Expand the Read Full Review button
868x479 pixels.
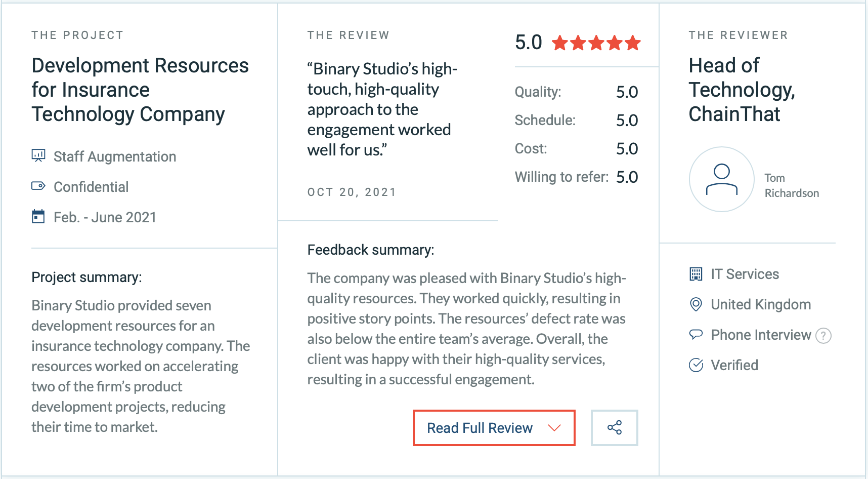(494, 428)
